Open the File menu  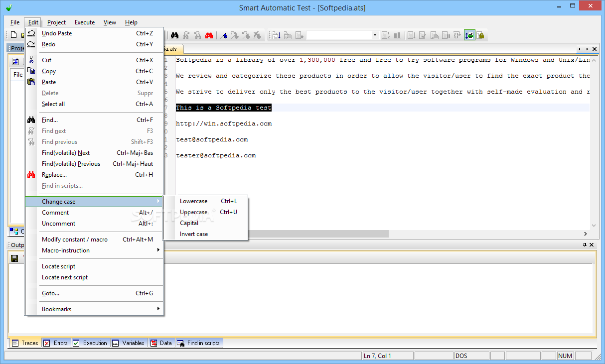tap(15, 22)
